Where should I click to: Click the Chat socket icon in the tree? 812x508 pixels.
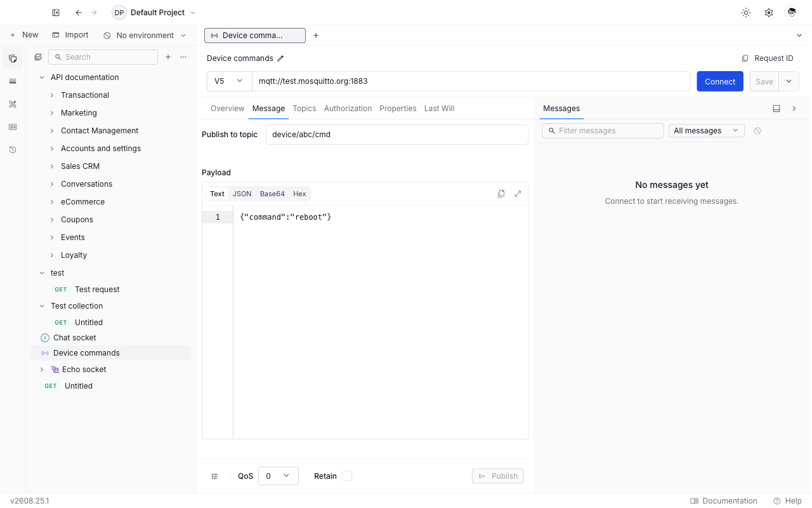(44, 338)
